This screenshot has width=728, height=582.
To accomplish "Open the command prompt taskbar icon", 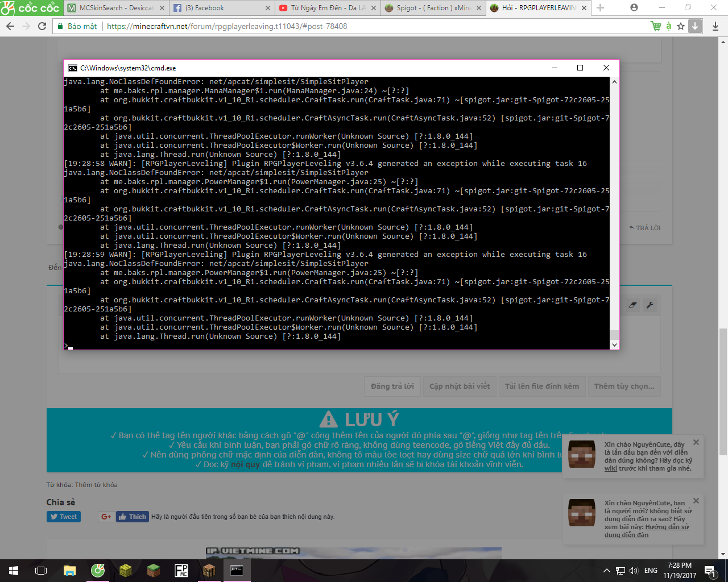I will [x=237, y=571].
